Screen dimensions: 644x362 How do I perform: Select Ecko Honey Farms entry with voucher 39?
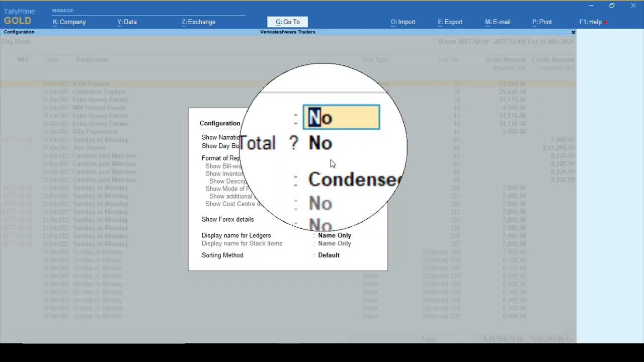coord(100,100)
